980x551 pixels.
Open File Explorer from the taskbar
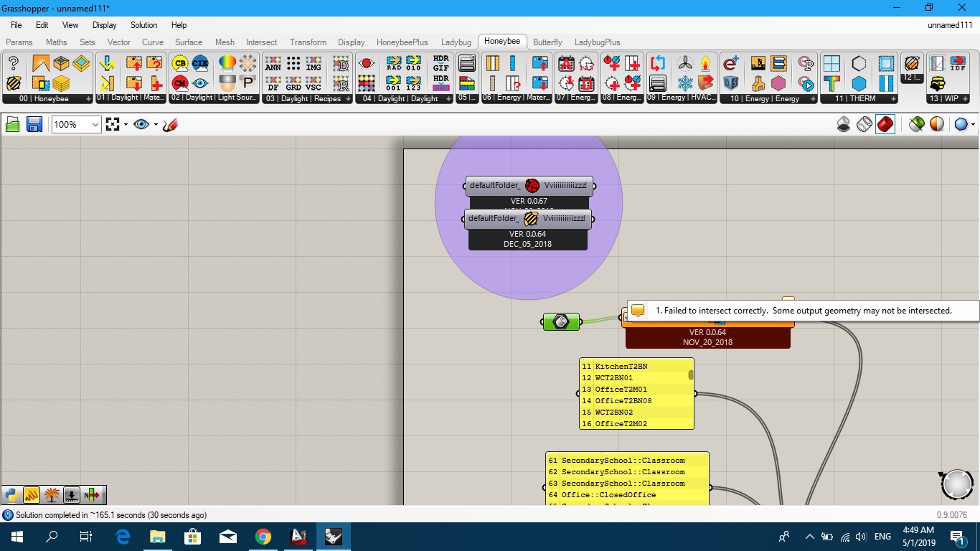tap(157, 536)
